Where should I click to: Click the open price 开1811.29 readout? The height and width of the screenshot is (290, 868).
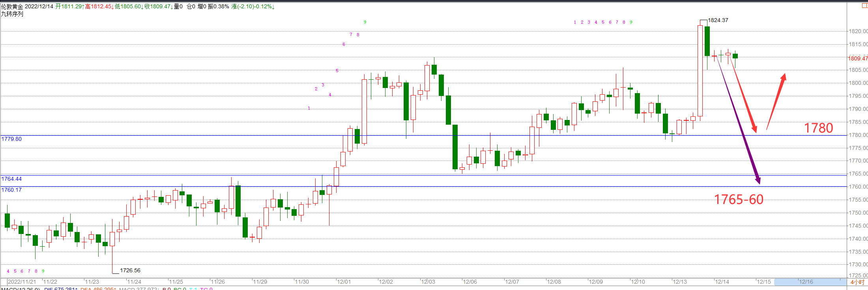70,7
